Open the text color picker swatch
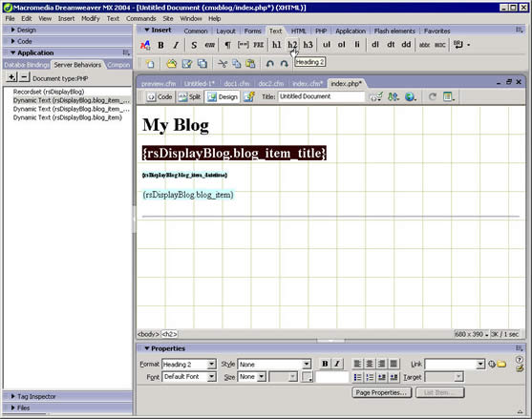This screenshot has width=532, height=419. (x=307, y=377)
